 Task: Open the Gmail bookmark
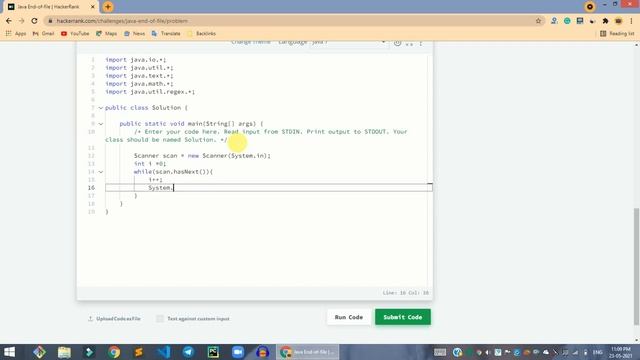click(43, 33)
